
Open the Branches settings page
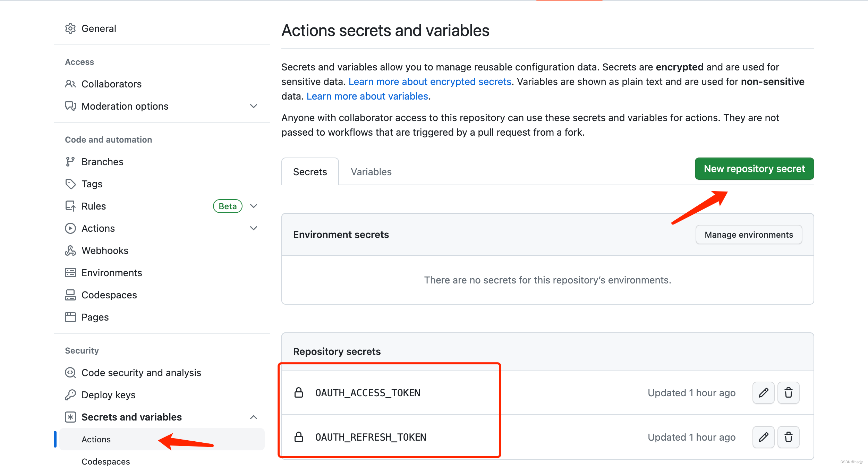pyautogui.click(x=103, y=162)
